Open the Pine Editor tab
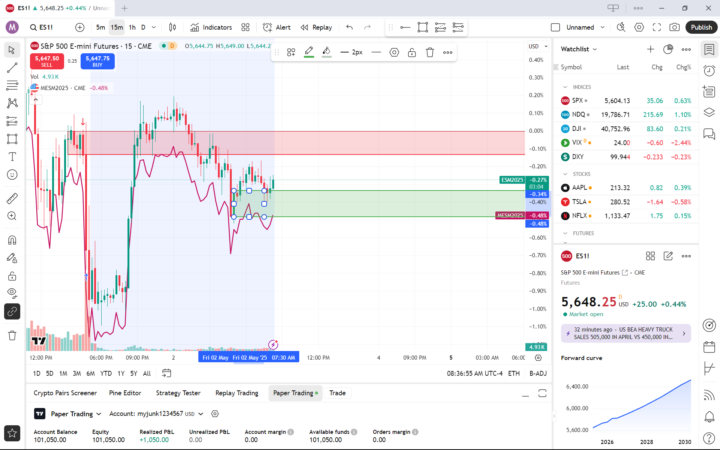The image size is (720, 450). click(x=125, y=393)
